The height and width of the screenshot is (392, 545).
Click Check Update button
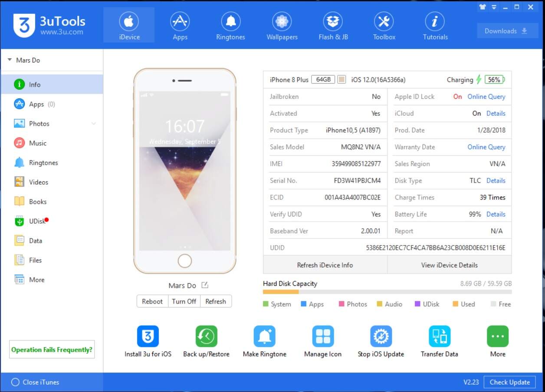[x=510, y=382]
